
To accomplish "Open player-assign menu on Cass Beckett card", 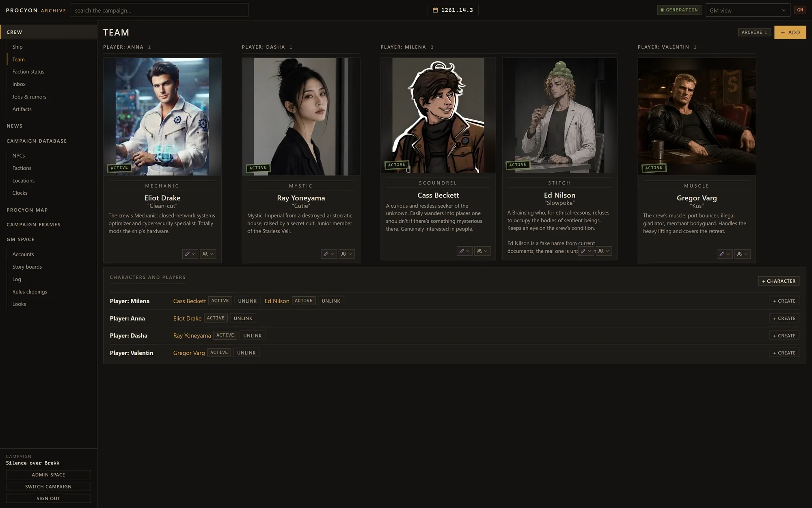I will coord(482,251).
